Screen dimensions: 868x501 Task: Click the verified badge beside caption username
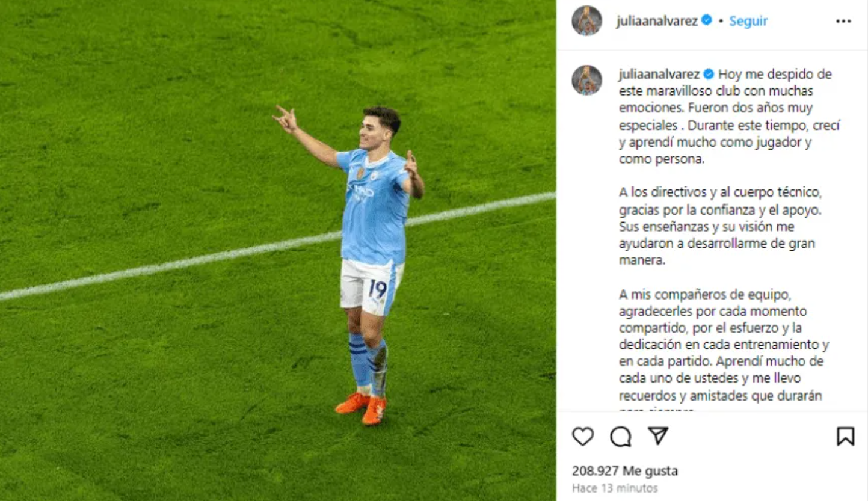pyautogui.click(x=709, y=74)
